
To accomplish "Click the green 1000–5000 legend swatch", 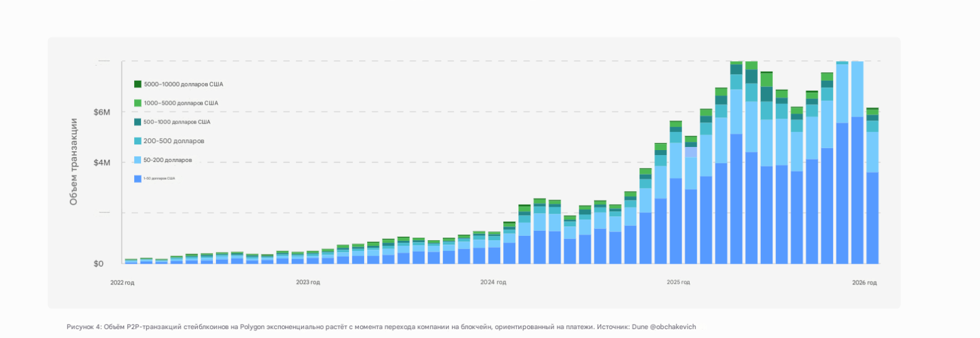I will [x=138, y=103].
